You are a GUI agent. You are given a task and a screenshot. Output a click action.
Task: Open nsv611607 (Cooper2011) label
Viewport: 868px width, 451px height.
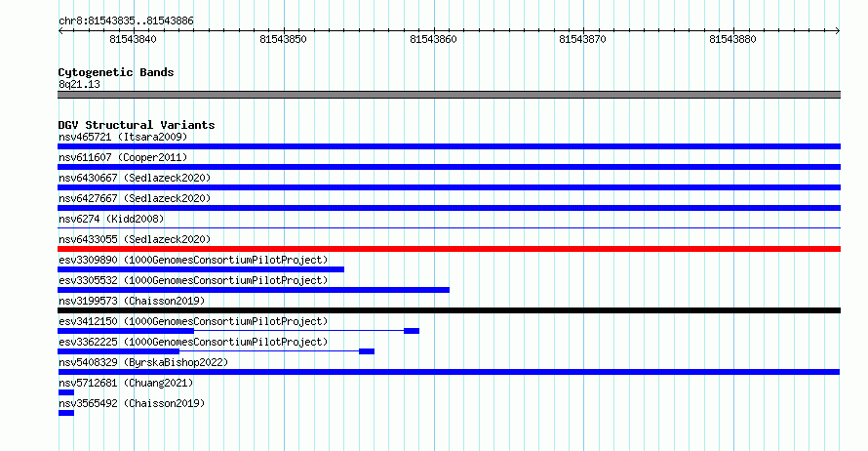pyautogui.click(x=123, y=157)
